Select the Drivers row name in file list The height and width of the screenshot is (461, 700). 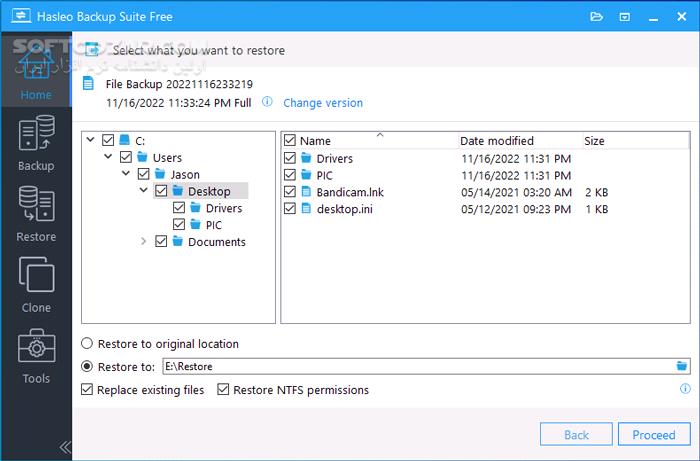[334, 158]
